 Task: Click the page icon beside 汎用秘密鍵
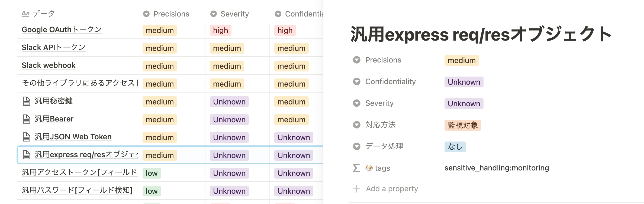(26, 101)
